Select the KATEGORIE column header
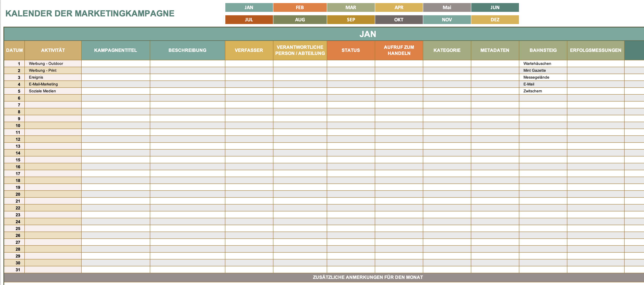The image size is (644, 285). (447, 50)
